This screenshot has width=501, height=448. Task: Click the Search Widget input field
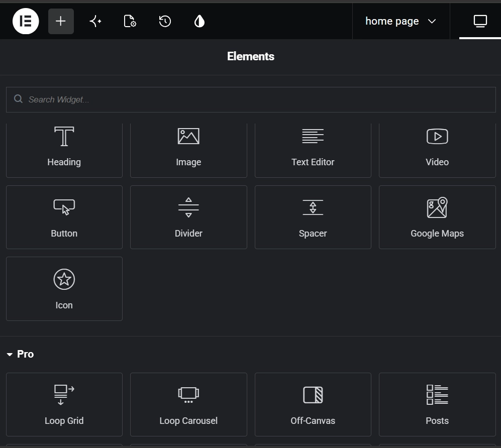click(251, 99)
